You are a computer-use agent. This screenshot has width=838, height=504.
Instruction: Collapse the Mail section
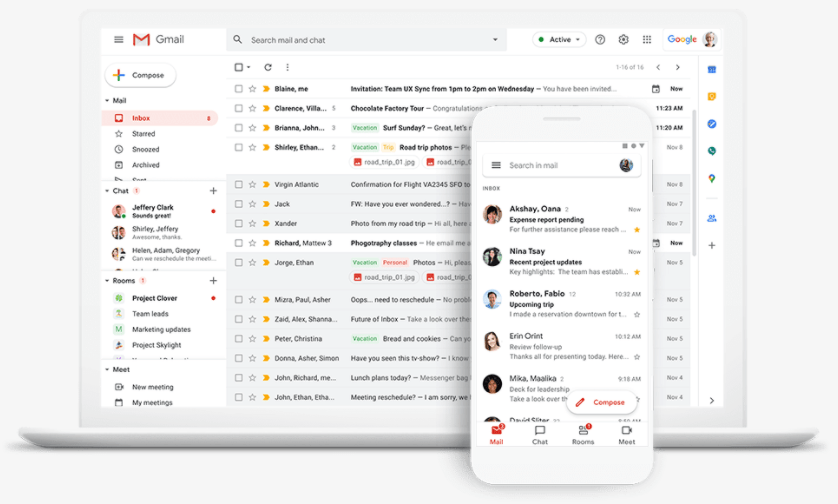(x=107, y=100)
